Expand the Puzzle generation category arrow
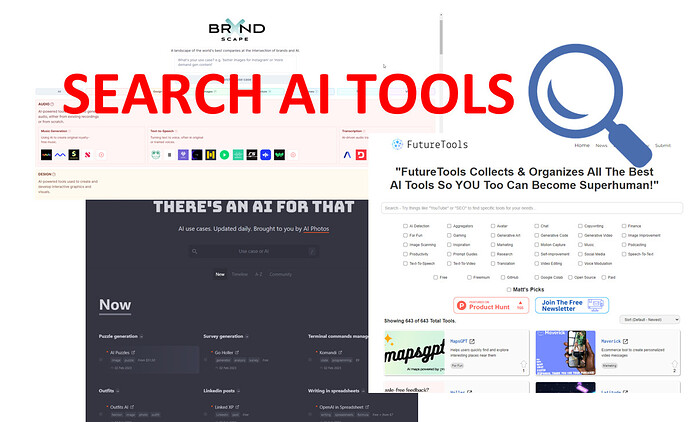 click(x=141, y=337)
